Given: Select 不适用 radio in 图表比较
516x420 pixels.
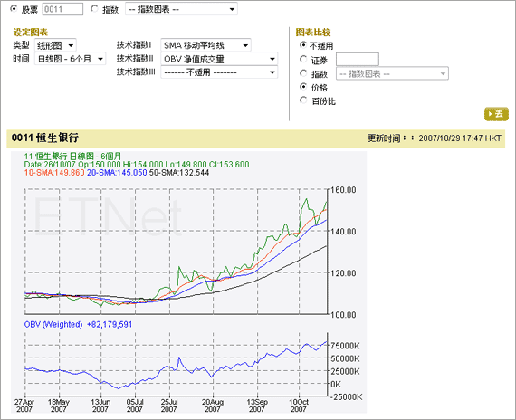Looking at the screenshot, I should click(x=303, y=45).
